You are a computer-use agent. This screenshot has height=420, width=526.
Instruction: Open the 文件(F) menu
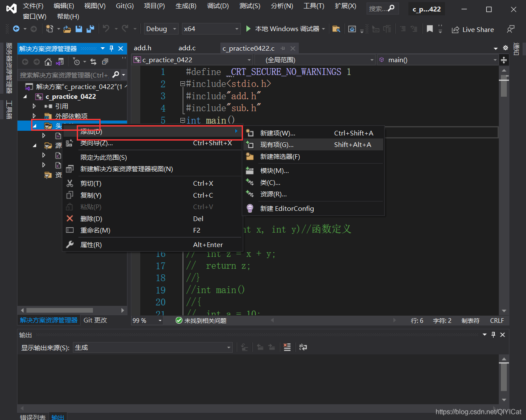(x=33, y=6)
